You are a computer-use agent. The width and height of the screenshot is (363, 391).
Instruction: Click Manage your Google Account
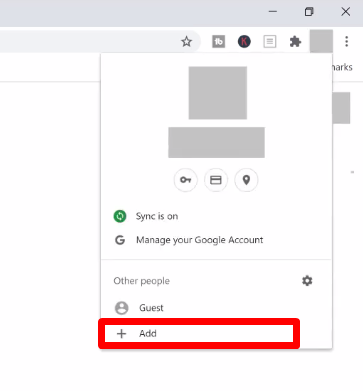tap(216, 240)
